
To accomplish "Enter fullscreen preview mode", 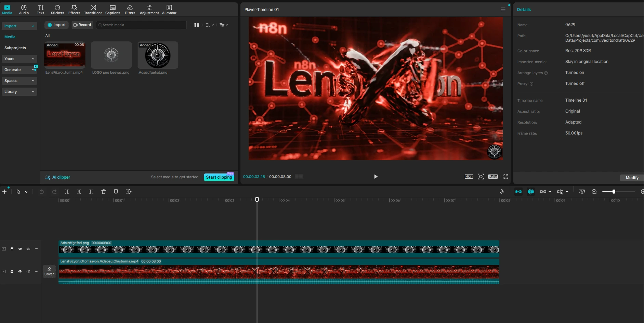I will pos(506,177).
